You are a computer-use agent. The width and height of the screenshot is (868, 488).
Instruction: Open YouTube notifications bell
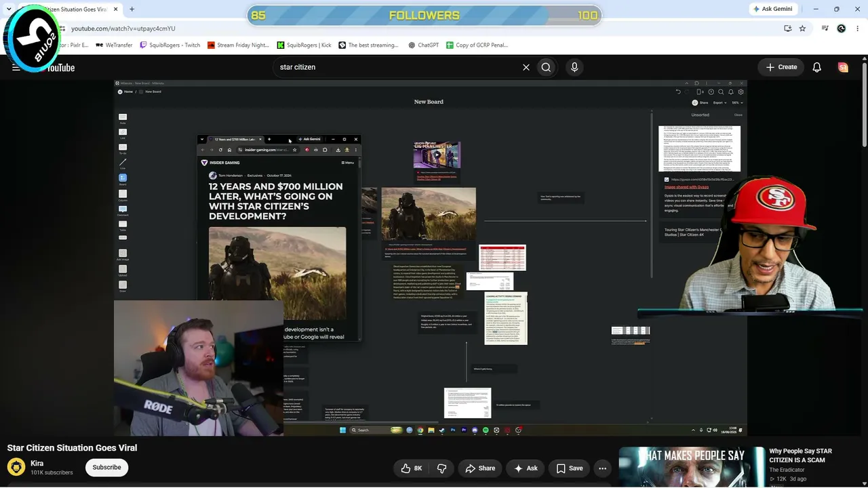tap(817, 67)
